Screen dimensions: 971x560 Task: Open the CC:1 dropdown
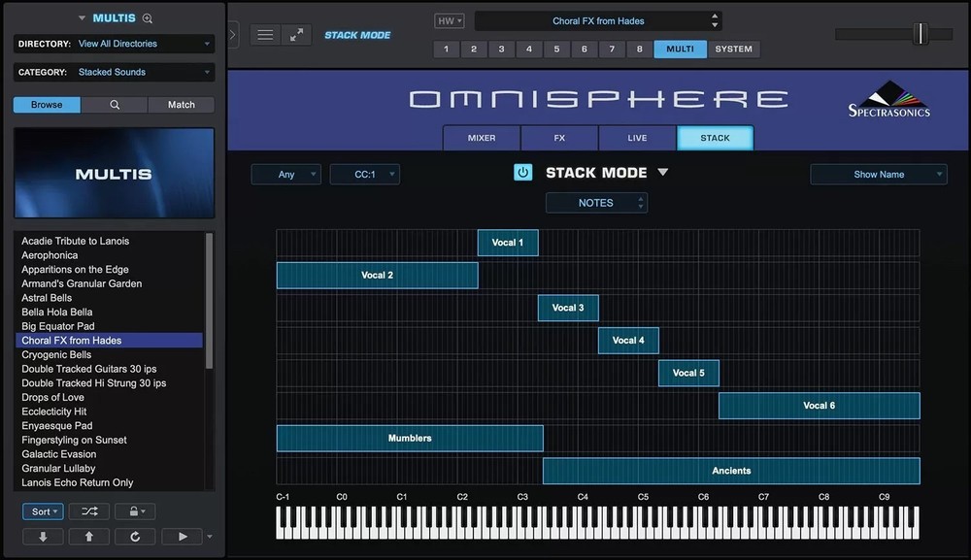click(365, 175)
